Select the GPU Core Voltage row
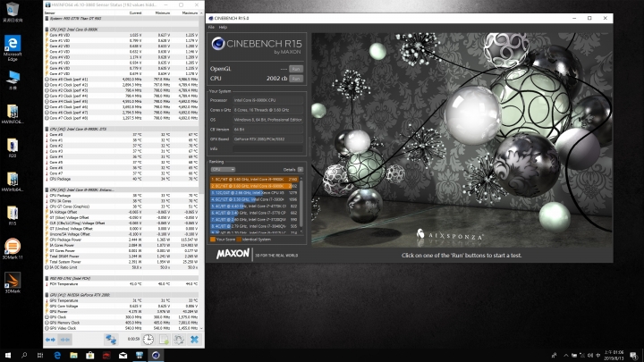This screenshot has height=362, width=644. [x=122, y=307]
